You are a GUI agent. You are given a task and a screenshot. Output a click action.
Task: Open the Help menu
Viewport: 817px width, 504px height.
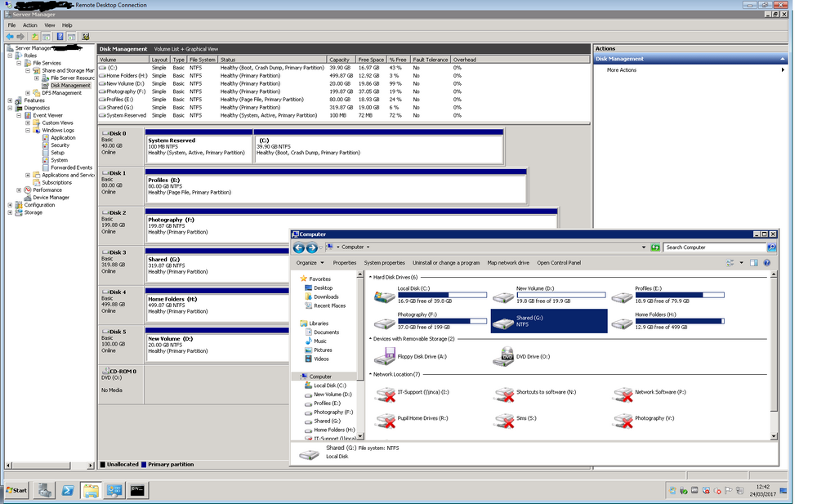[67, 25]
